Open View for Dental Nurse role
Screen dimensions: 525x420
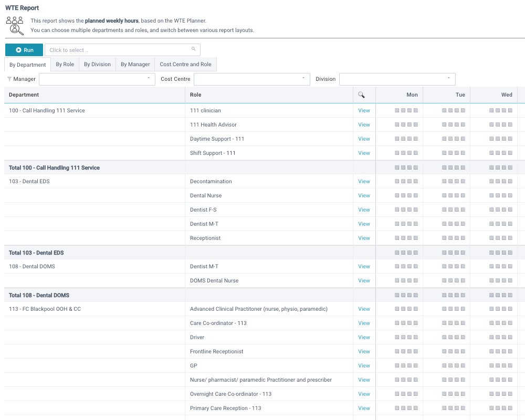[364, 196]
